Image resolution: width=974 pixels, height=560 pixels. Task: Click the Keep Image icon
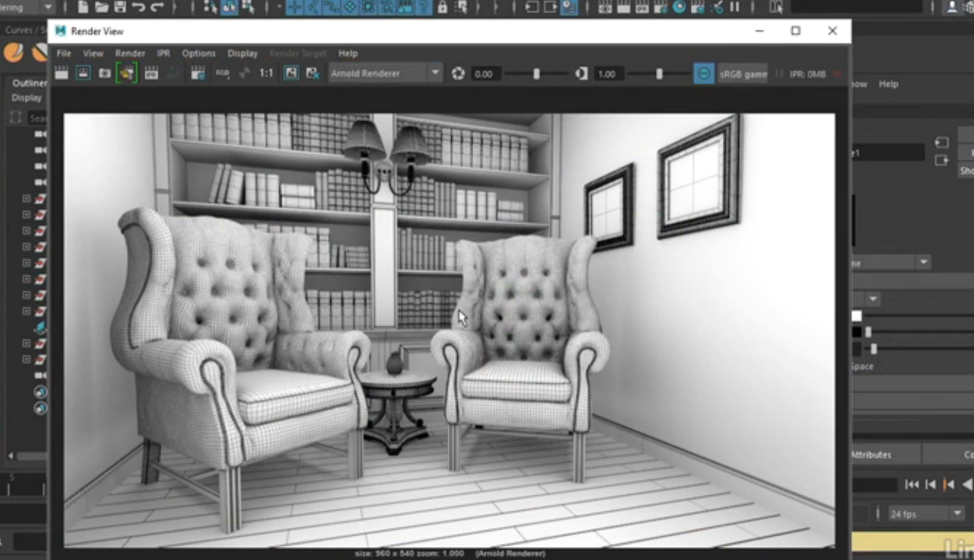(291, 73)
